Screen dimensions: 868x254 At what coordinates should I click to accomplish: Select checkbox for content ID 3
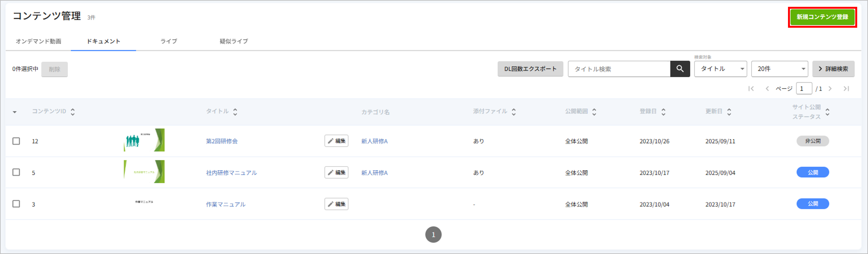tap(16, 204)
